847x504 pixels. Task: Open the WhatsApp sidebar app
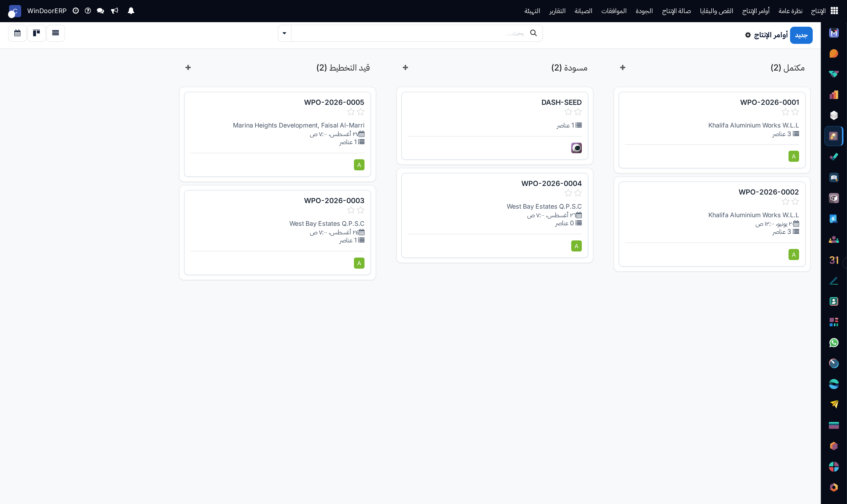point(834,343)
